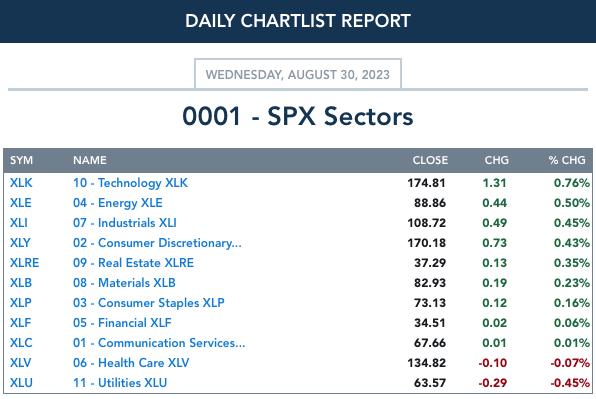This screenshot has height=399, width=596.
Task: Open 11 - Utilities XLU link
Action: (120, 383)
